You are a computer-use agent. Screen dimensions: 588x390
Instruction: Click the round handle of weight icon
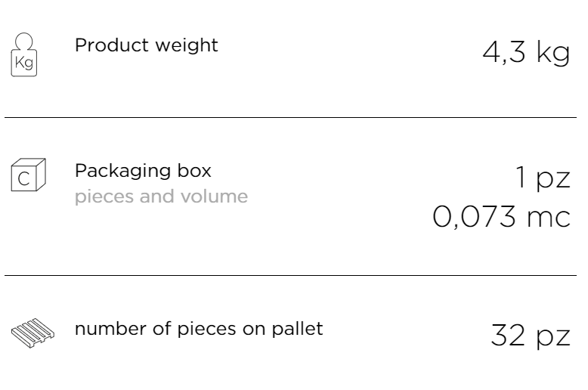[x=24, y=41]
